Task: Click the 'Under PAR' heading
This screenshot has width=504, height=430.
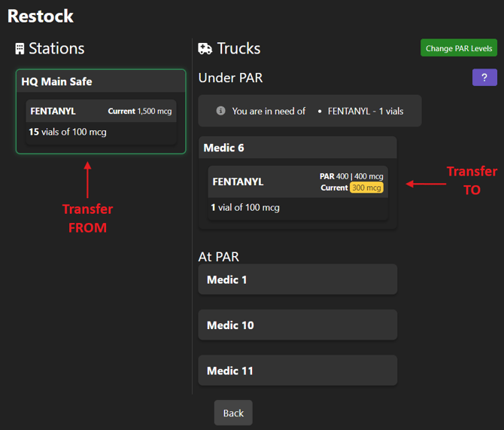Action: click(230, 78)
